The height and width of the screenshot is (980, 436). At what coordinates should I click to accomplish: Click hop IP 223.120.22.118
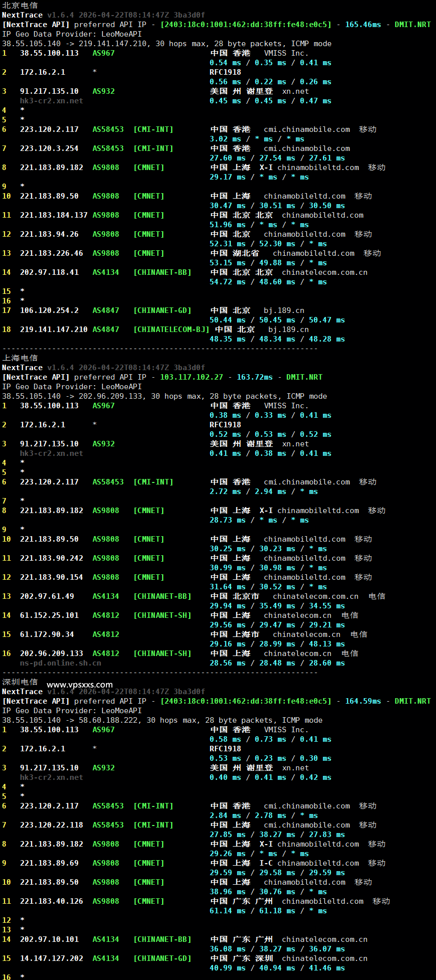(52, 825)
